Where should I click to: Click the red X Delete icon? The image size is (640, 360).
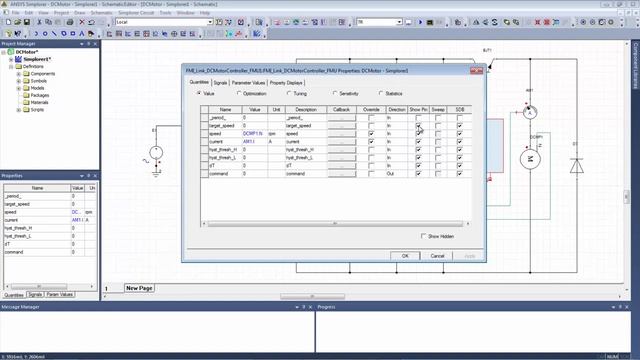pos(82,22)
